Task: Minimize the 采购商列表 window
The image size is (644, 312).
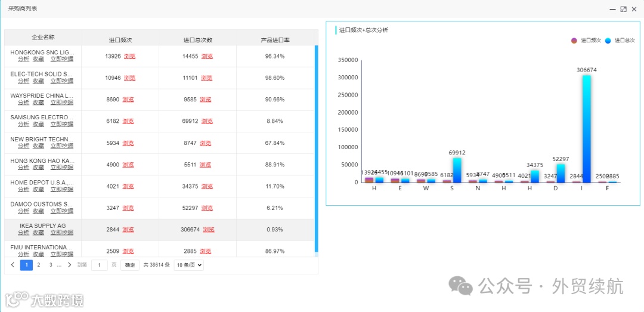Action: [612, 9]
